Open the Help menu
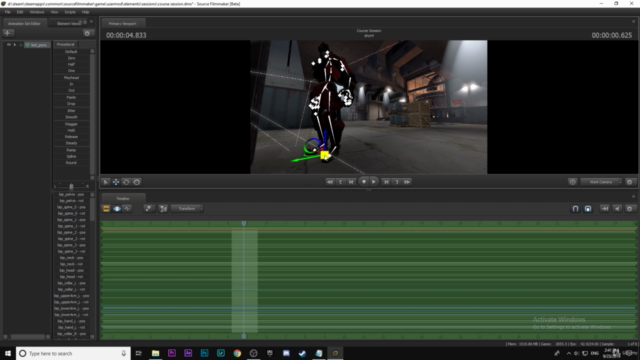 tap(85, 12)
